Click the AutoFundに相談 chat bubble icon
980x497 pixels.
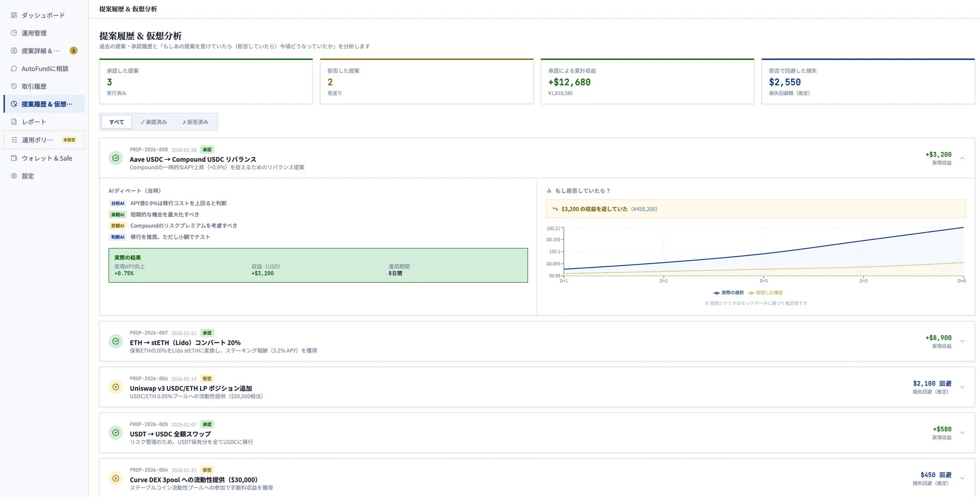(x=14, y=68)
